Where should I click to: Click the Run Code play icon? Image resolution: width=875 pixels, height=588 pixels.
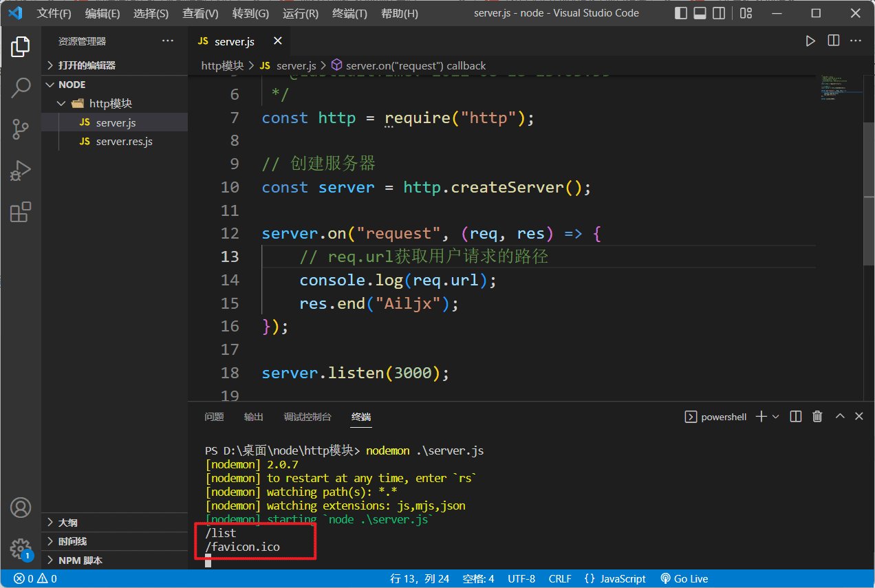tap(811, 41)
